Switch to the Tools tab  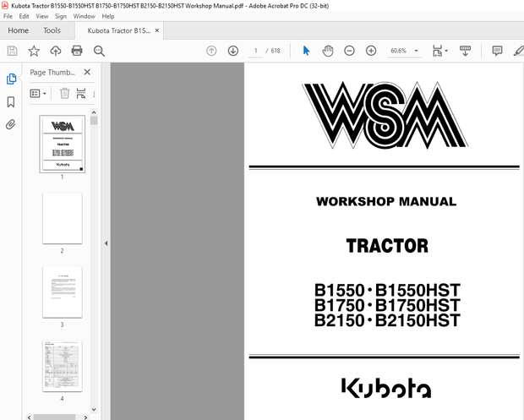52,30
